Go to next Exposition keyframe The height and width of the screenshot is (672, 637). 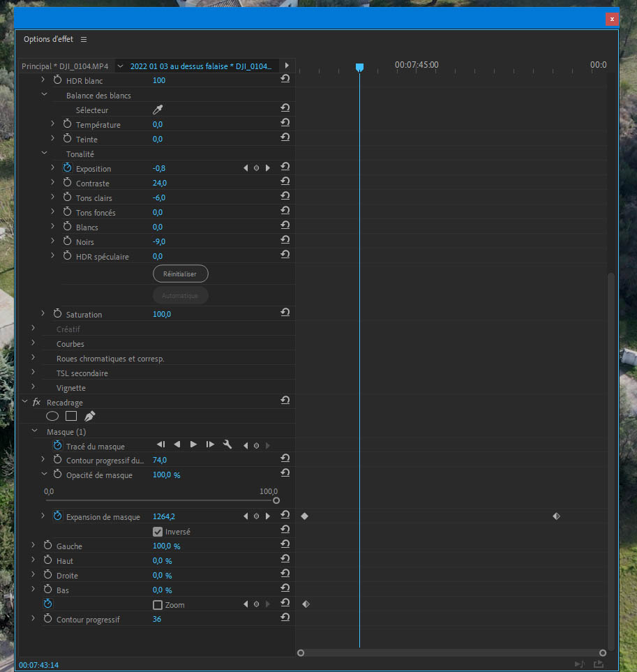pyautogui.click(x=268, y=168)
